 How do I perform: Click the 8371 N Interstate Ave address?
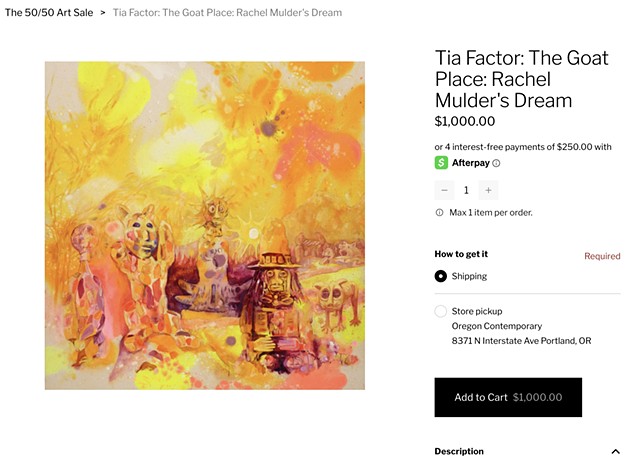pos(522,341)
